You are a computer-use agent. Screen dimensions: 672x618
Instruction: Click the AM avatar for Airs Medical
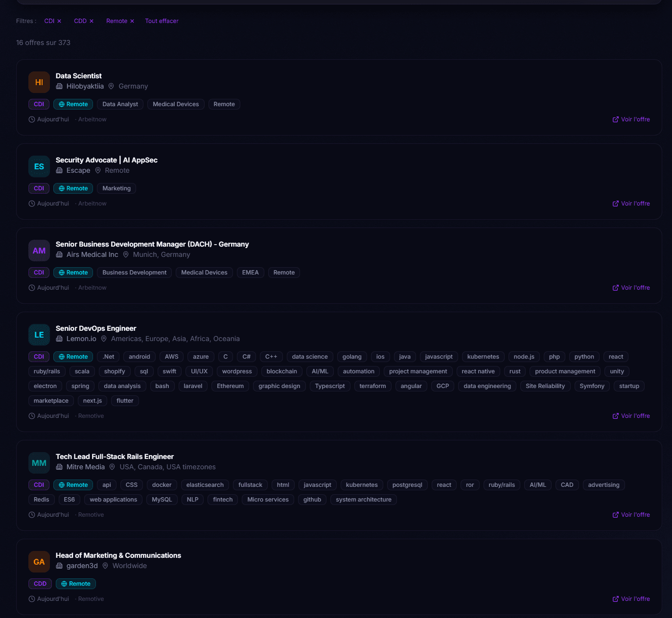click(39, 251)
